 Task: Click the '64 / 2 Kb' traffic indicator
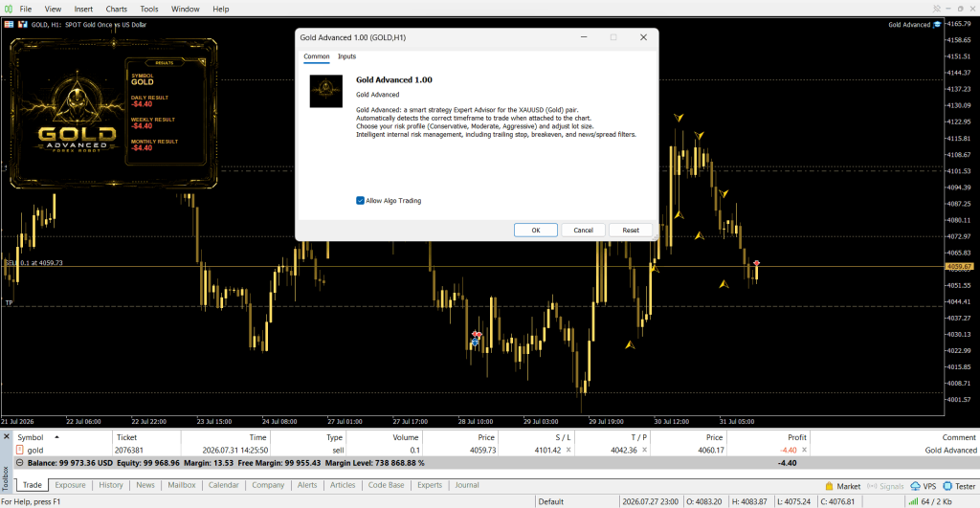pos(937,501)
